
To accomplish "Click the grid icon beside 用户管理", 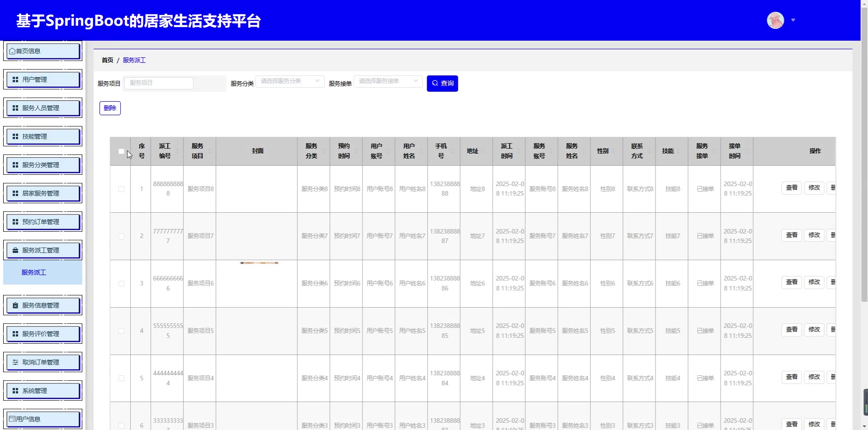I will (x=15, y=79).
